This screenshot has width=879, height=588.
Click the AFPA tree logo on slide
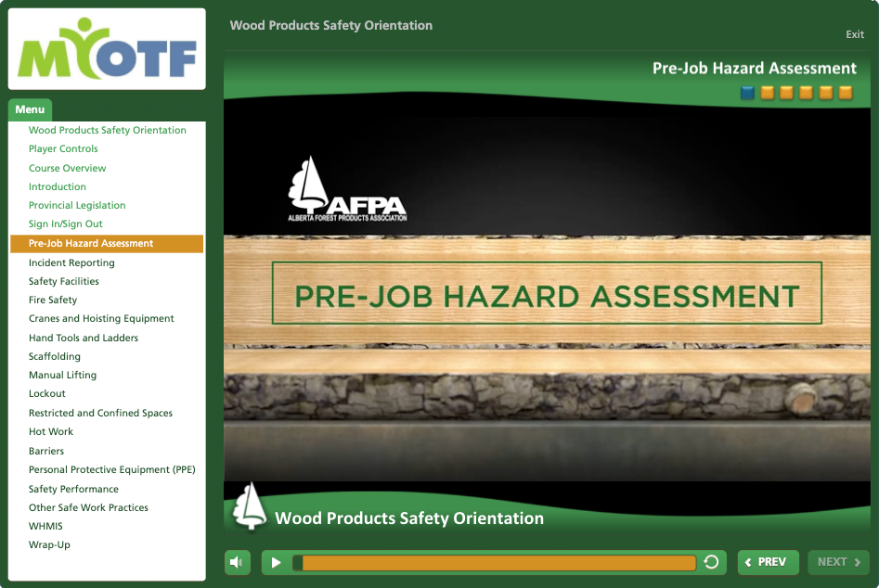[347, 188]
